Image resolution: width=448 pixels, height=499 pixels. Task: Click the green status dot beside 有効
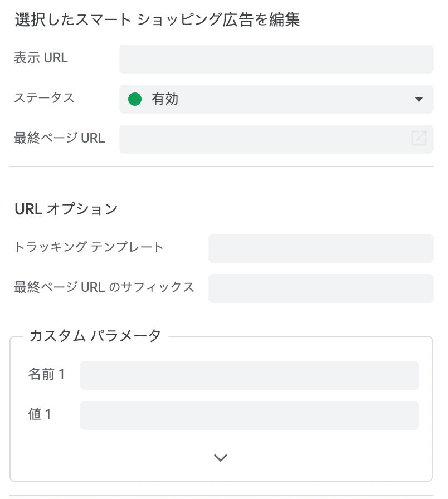point(135,99)
